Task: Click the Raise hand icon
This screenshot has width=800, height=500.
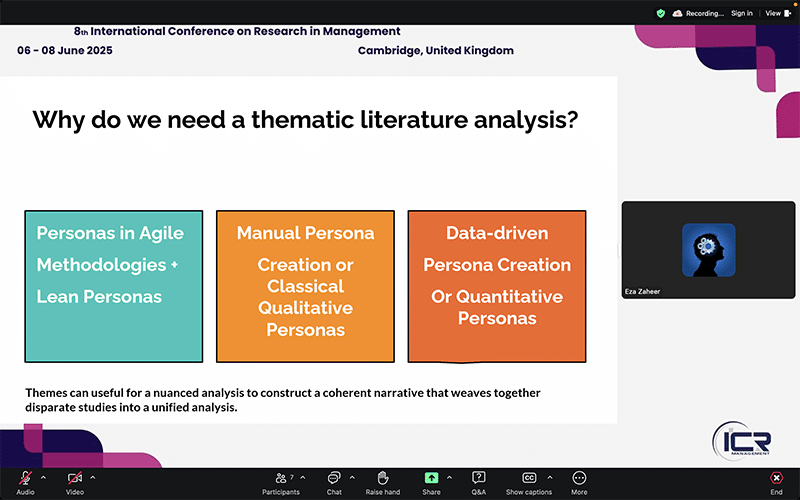Action: (382, 479)
